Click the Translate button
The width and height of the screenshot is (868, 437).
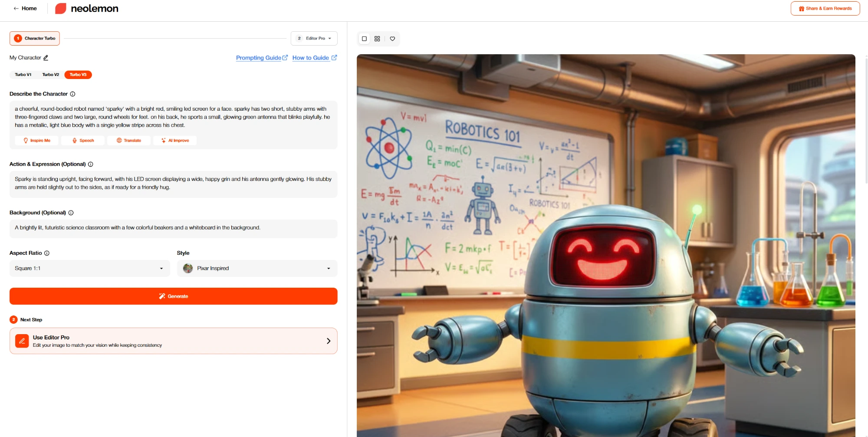coord(129,141)
